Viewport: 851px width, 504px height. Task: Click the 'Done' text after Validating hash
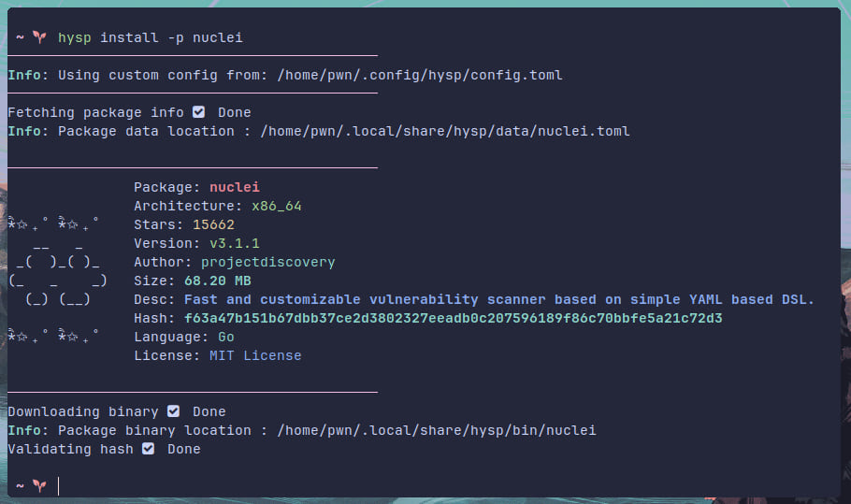coord(184,449)
